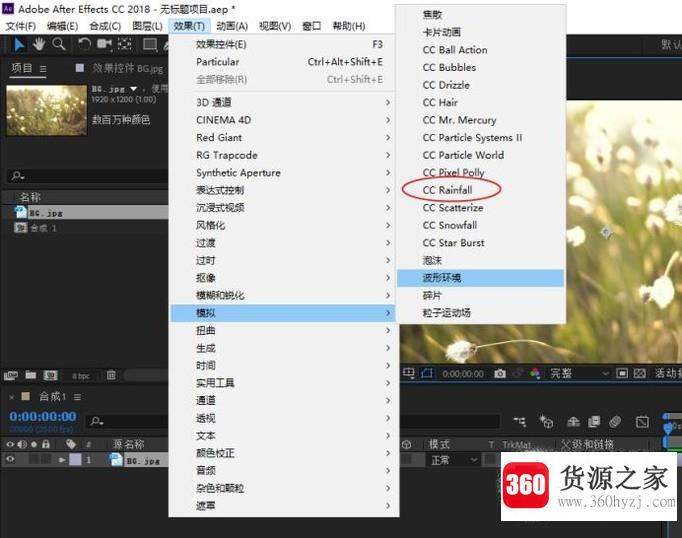The height and width of the screenshot is (538, 682).
Task: Apply the Particular effect entry
Action: pos(283,62)
